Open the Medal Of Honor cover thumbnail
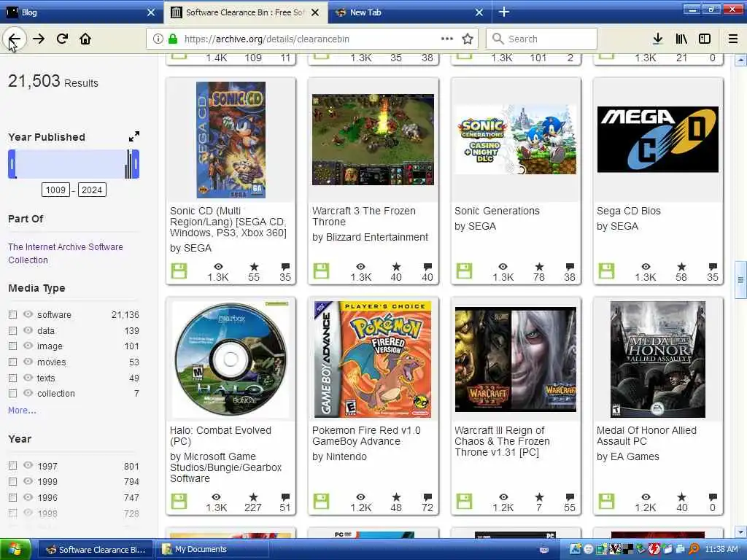This screenshot has width=747, height=560. point(657,359)
